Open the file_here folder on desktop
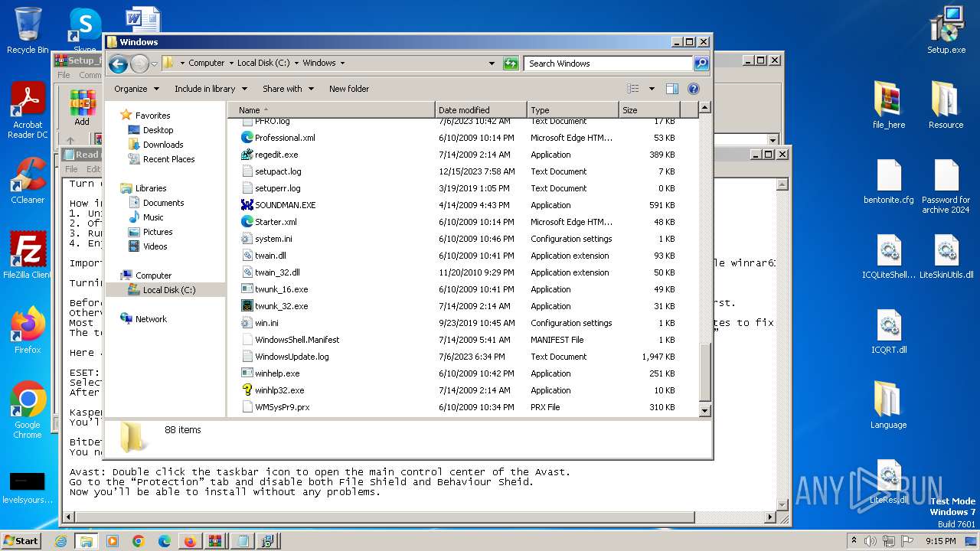The height and width of the screenshot is (551, 980). pos(889,105)
